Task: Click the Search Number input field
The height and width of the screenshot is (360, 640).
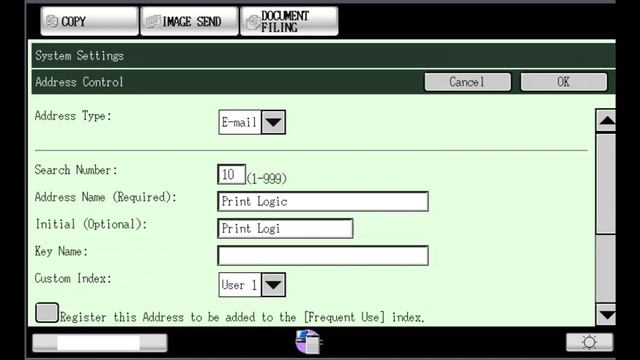Action: pyautogui.click(x=231, y=175)
